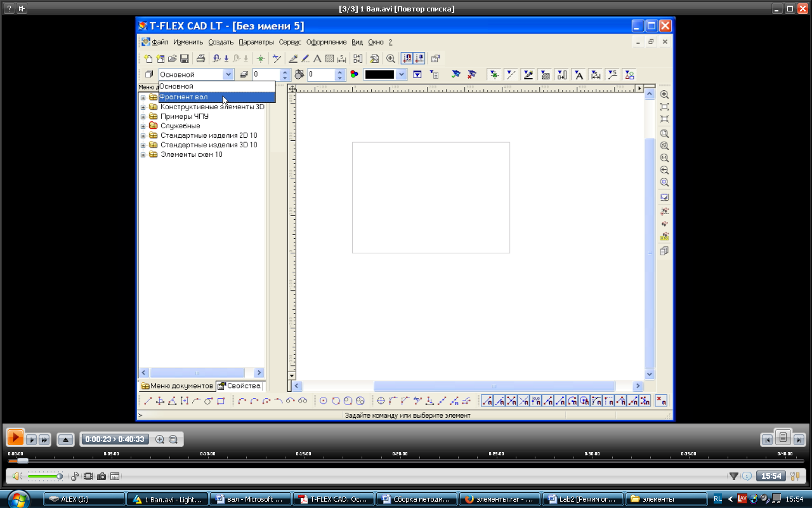Click the magnifier zoom icon in top toolbar
The width and height of the screenshot is (812, 508).
click(x=390, y=58)
